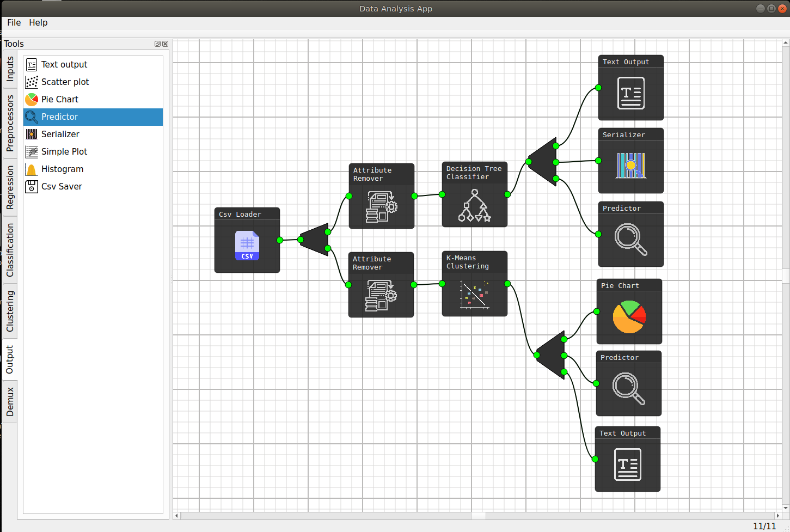Image resolution: width=790 pixels, height=532 pixels.
Task: Open the Demux tab
Action: tap(10, 402)
